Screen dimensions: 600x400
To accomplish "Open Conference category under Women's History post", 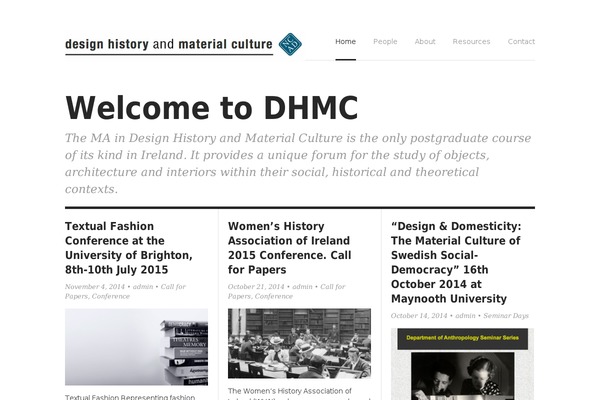I will coord(274,296).
